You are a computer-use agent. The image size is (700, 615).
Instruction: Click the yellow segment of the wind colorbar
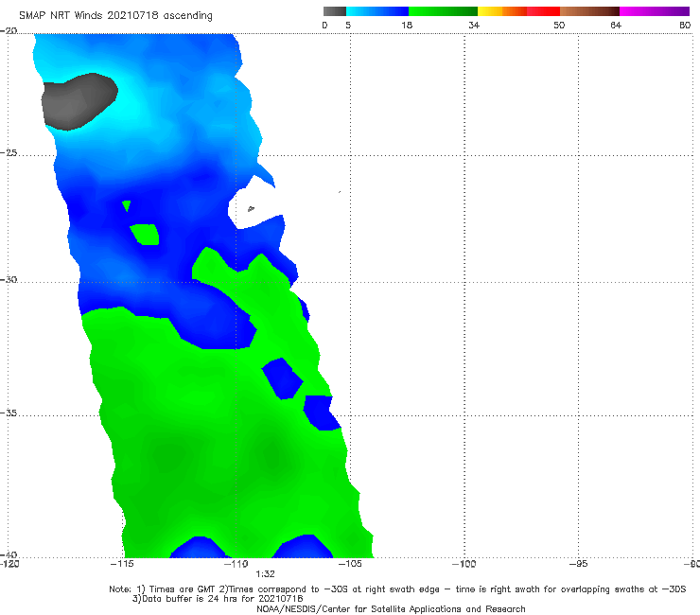click(x=490, y=11)
